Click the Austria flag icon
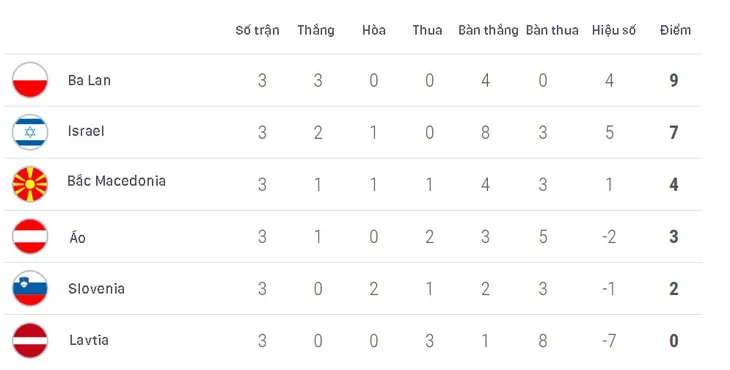Viewport: 730px width, 370px height. pos(30,236)
